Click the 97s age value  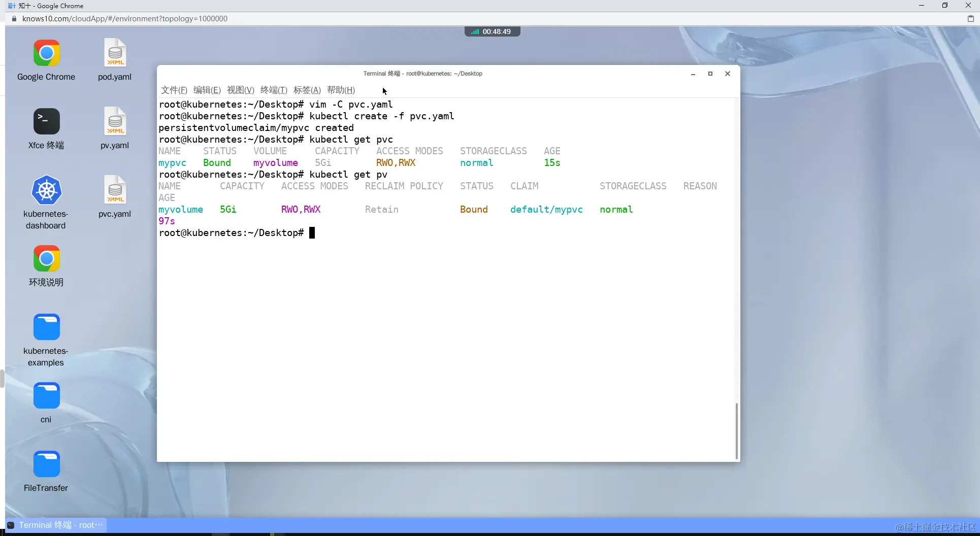pos(167,221)
